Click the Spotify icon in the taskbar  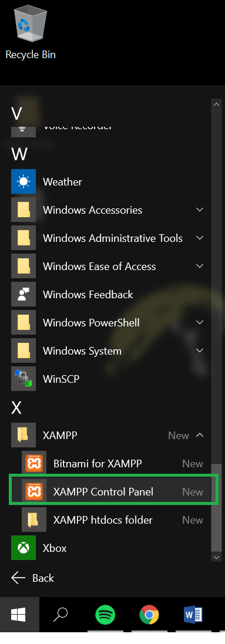[105, 615]
